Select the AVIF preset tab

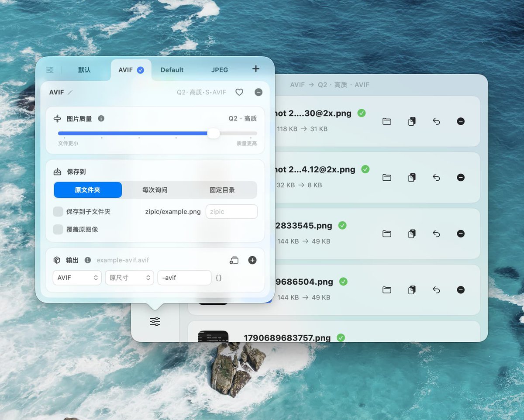click(131, 70)
